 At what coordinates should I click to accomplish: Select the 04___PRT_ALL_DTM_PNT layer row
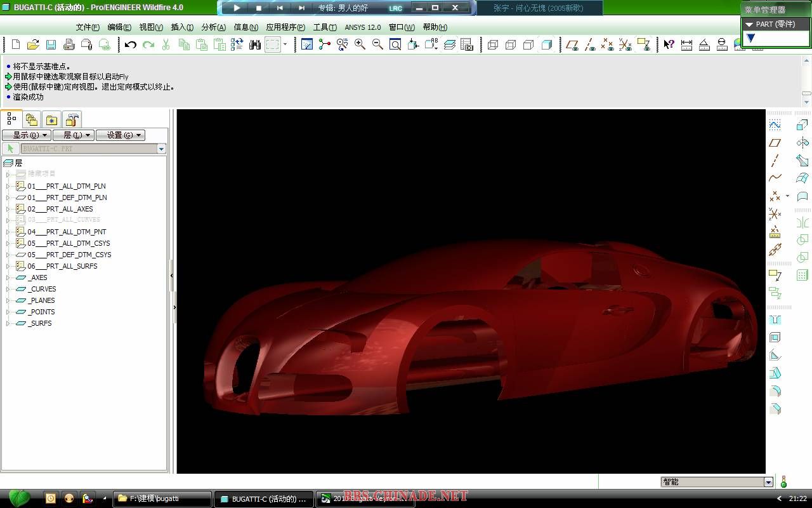click(67, 232)
